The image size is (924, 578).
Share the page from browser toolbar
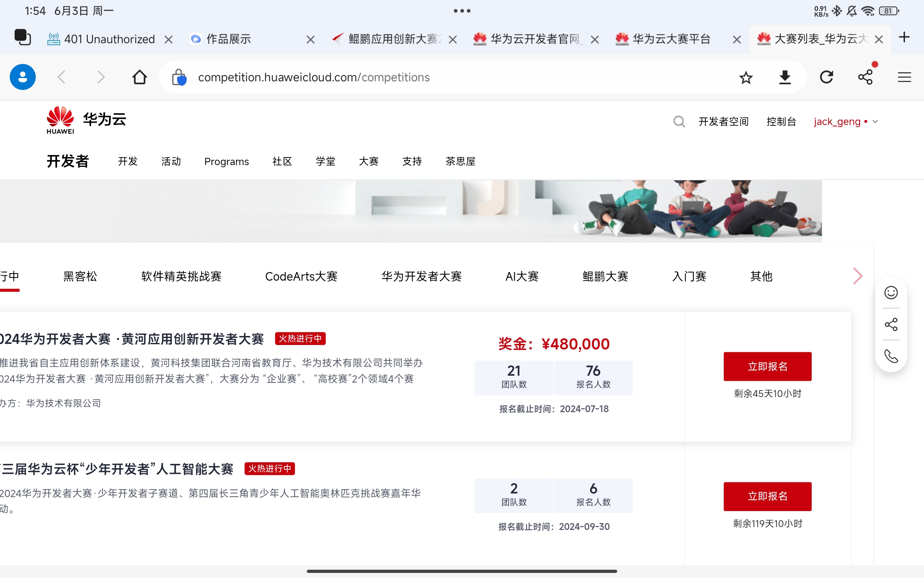coord(865,77)
